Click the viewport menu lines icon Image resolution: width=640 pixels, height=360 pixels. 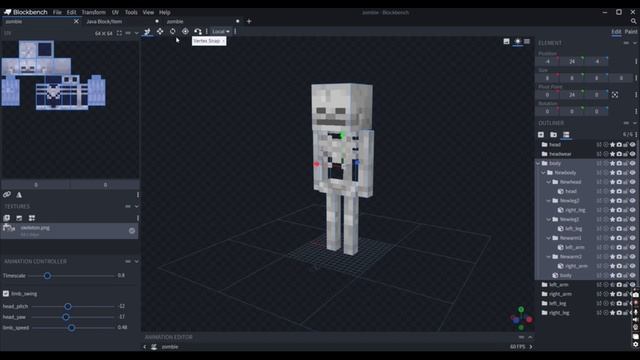click(x=527, y=41)
